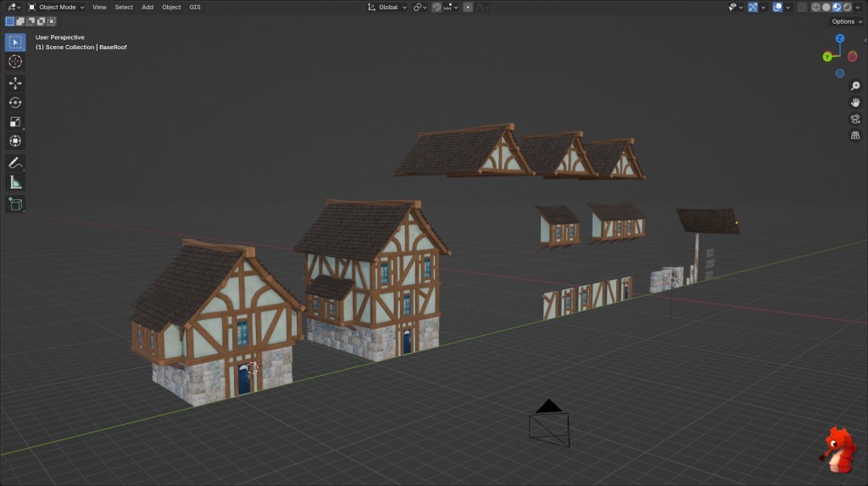
Task: Switch to orthographic/perspective grid toggle
Action: pos(855,135)
